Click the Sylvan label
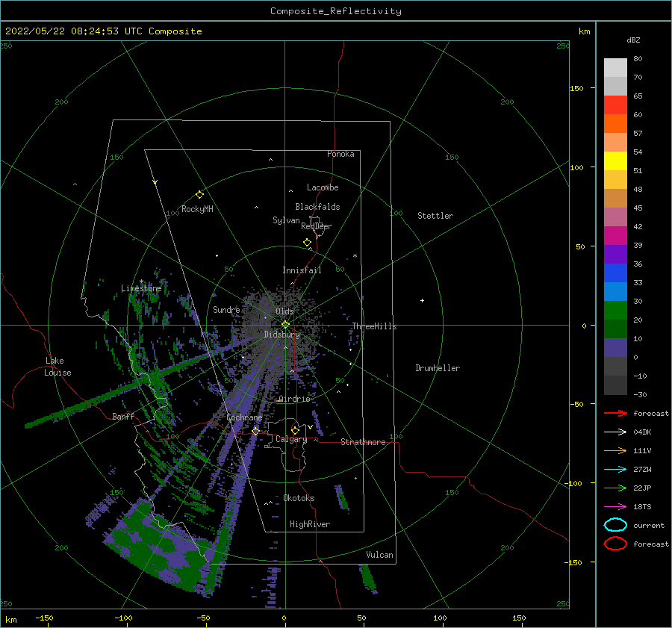This screenshot has height=628, width=672. coord(286,220)
